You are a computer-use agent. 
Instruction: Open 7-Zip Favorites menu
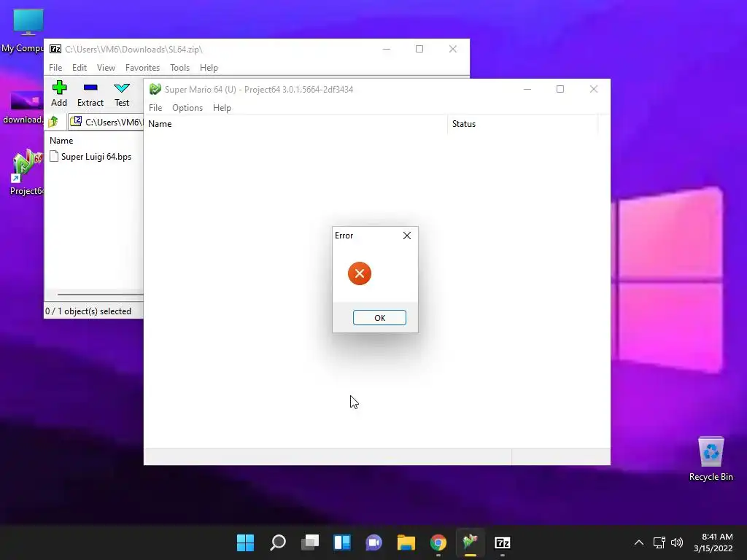tap(142, 68)
